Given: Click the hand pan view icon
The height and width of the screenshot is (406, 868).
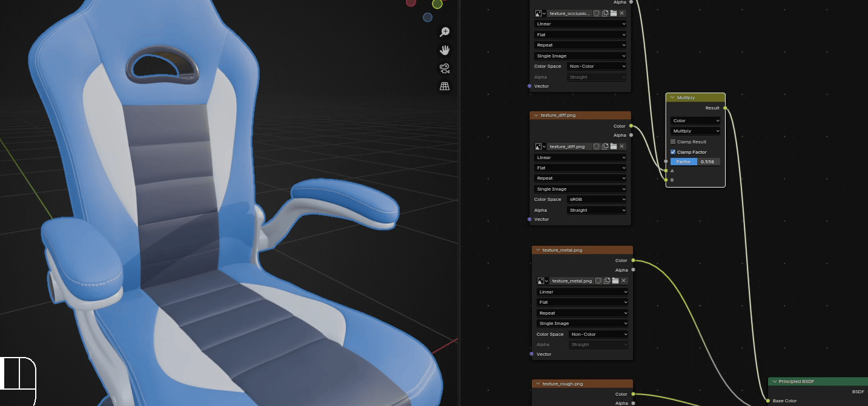Looking at the screenshot, I should pos(445,50).
